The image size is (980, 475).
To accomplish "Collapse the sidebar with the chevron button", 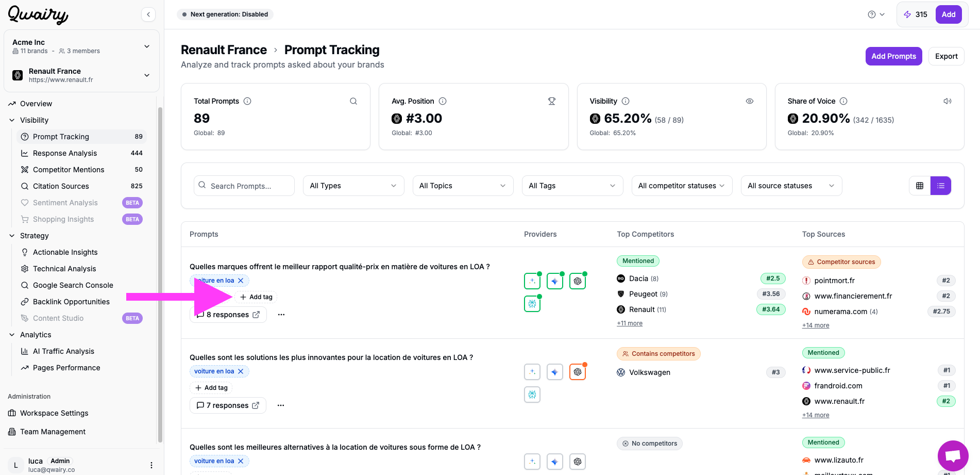I will tap(148, 14).
